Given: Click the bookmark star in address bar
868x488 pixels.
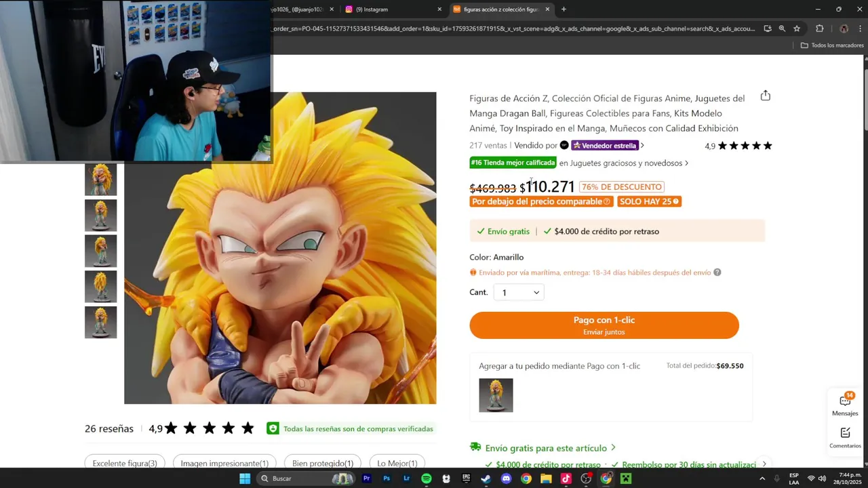Looking at the screenshot, I should point(797,28).
